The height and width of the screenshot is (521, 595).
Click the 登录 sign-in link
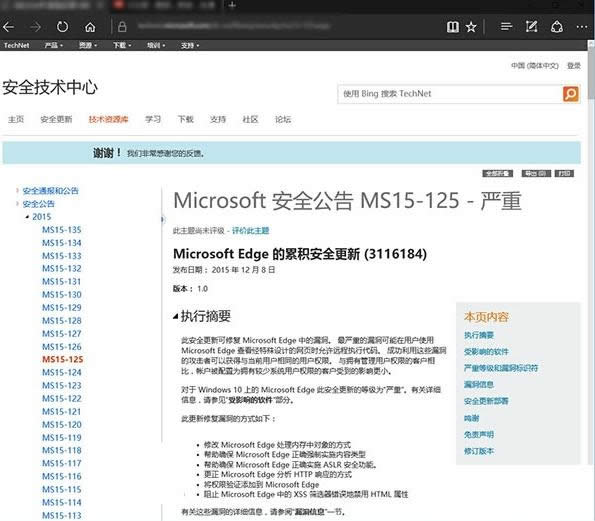coord(574,66)
